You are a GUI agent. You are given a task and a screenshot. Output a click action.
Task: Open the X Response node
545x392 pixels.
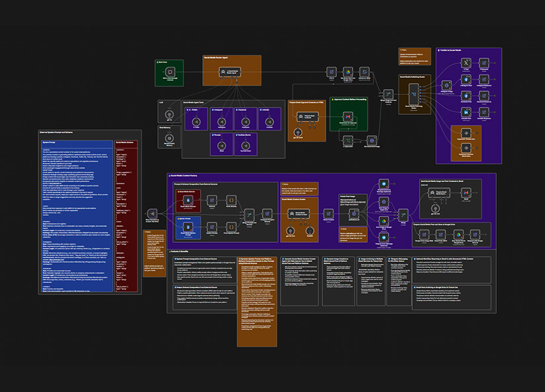pos(484,63)
